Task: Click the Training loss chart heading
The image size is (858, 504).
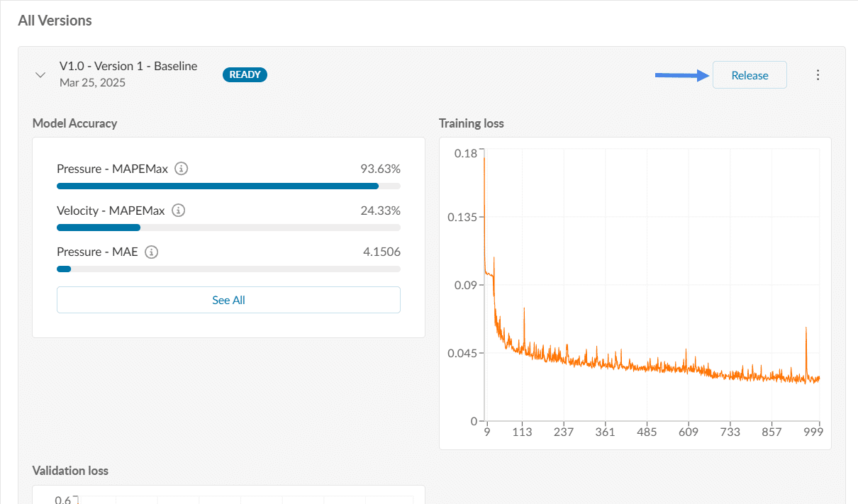Action: tap(472, 123)
